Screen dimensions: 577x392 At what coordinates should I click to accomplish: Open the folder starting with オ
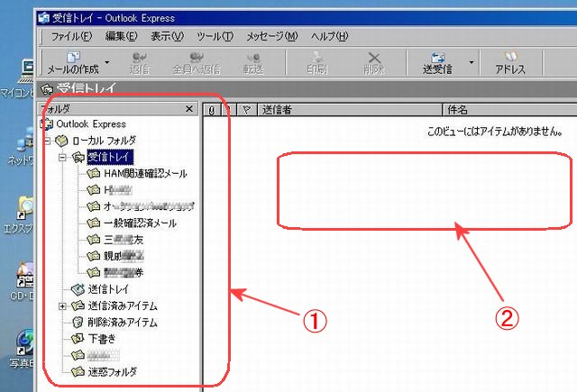coord(149,206)
